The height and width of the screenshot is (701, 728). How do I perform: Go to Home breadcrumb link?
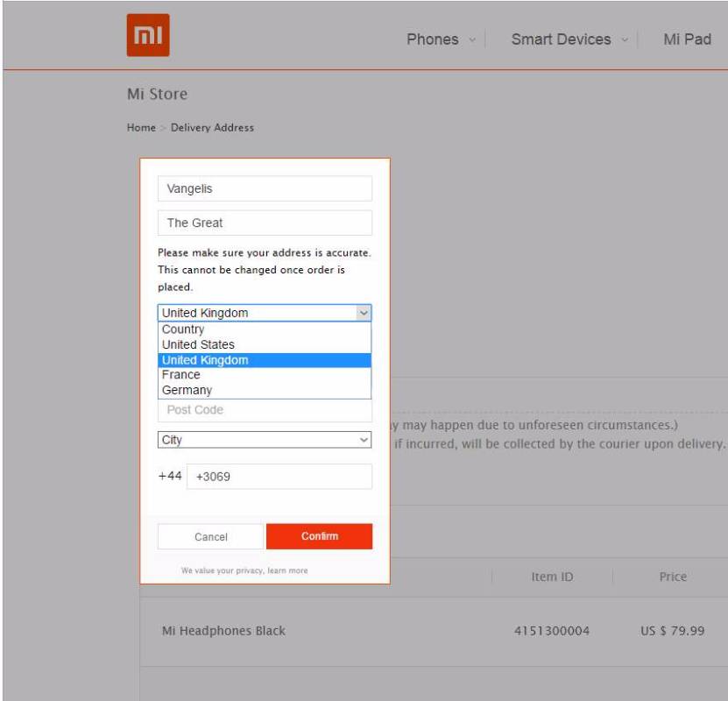point(141,128)
